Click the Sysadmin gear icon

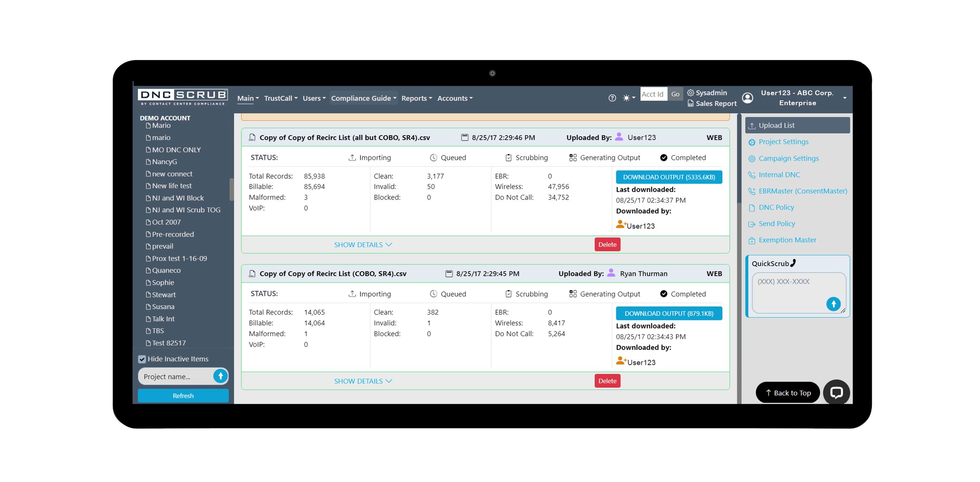coord(690,93)
